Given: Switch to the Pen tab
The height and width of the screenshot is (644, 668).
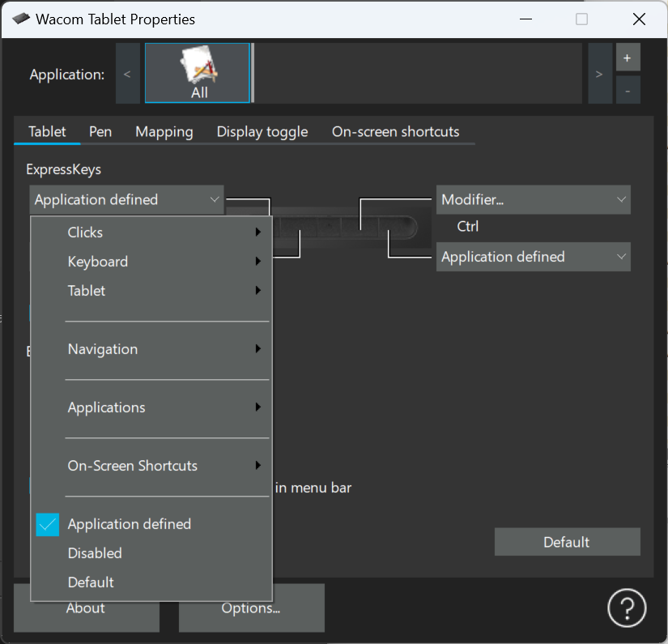Looking at the screenshot, I should point(100,132).
